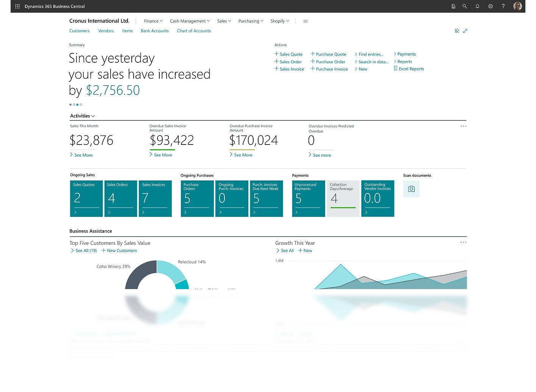Collapse the Activities section chevron
This screenshot has height=392, width=536.
pyautogui.click(x=93, y=116)
